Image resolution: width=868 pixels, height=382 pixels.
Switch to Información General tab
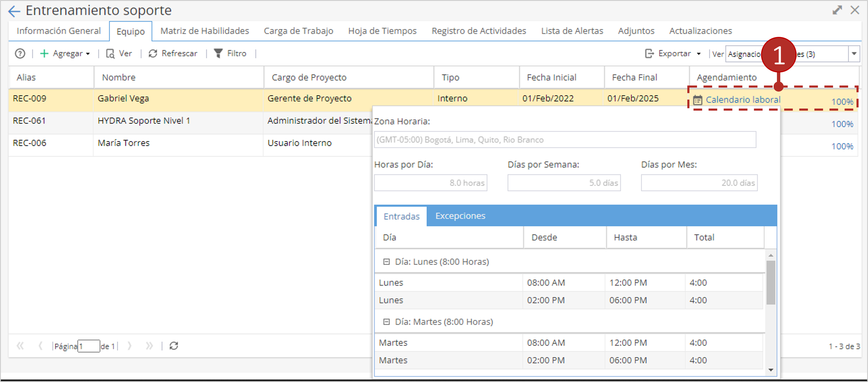click(59, 31)
